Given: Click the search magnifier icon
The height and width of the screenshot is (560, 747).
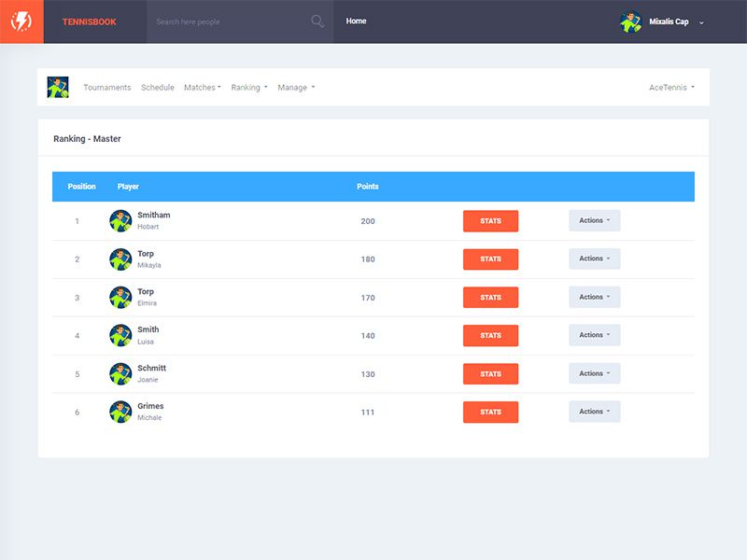Looking at the screenshot, I should pyautogui.click(x=317, y=20).
